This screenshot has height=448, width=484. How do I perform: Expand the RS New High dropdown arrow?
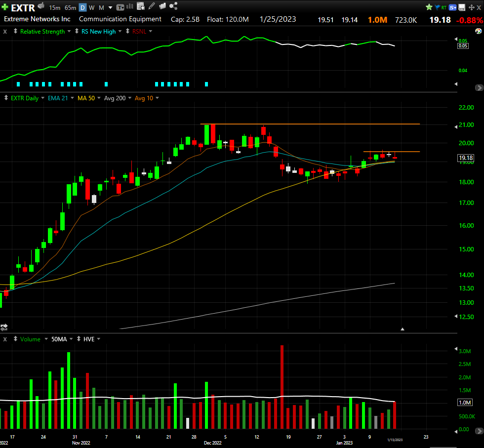(120, 32)
